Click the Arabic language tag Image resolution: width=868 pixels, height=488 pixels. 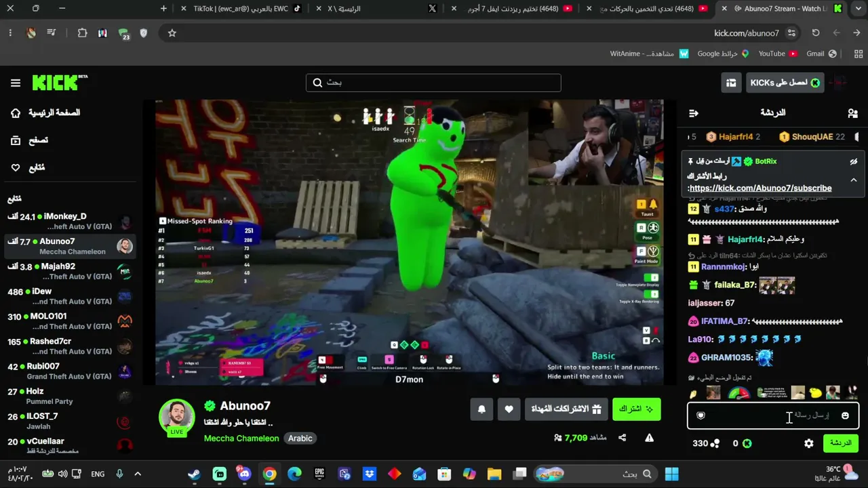click(x=300, y=439)
